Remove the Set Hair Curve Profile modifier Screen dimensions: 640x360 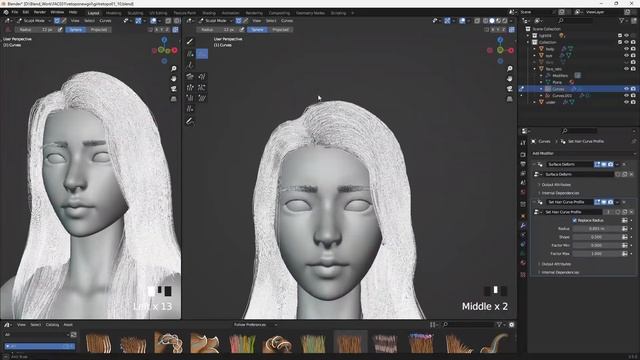(624, 202)
